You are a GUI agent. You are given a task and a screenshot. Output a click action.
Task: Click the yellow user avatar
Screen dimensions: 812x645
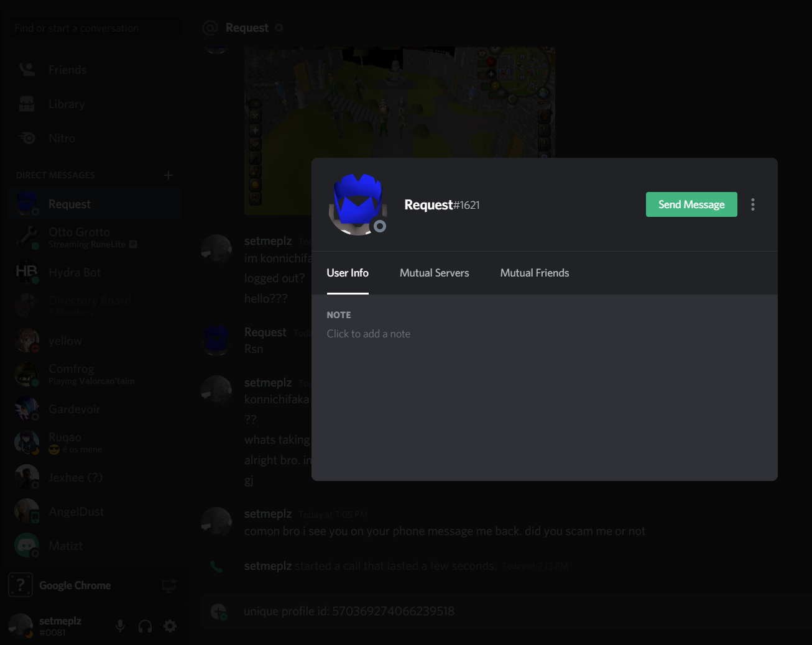(27, 341)
